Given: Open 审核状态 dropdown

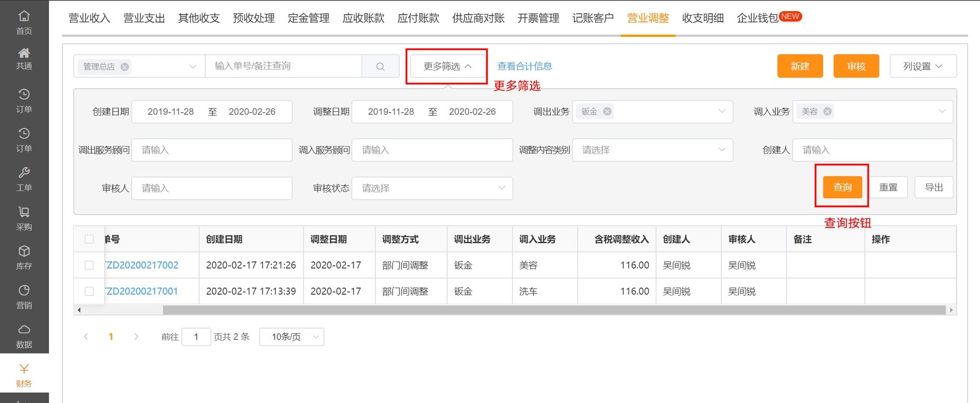Looking at the screenshot, I should pos(432,188).
